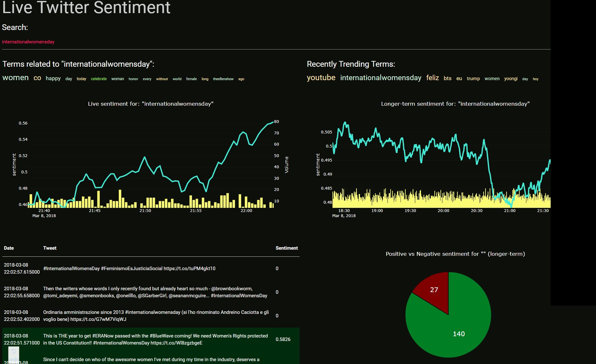
Task: Select trending term "feliz"
Action: pos(432,78)
